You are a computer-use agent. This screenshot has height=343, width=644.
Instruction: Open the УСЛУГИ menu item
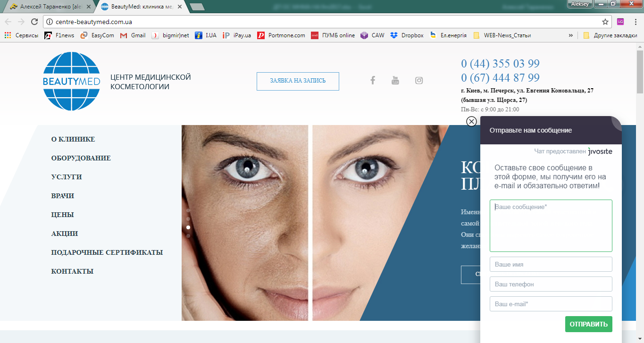[67, 177]
